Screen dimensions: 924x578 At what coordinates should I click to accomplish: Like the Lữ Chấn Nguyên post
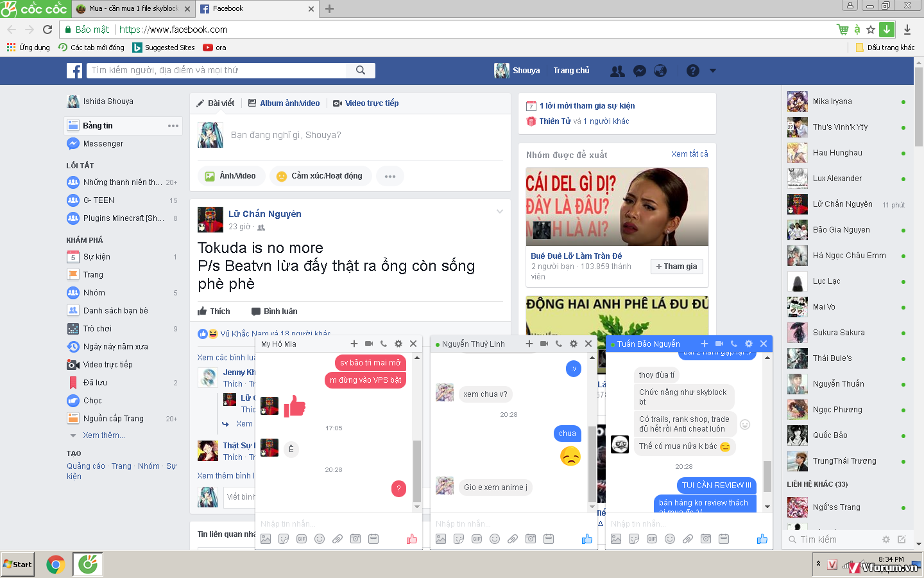pos(214,311)
